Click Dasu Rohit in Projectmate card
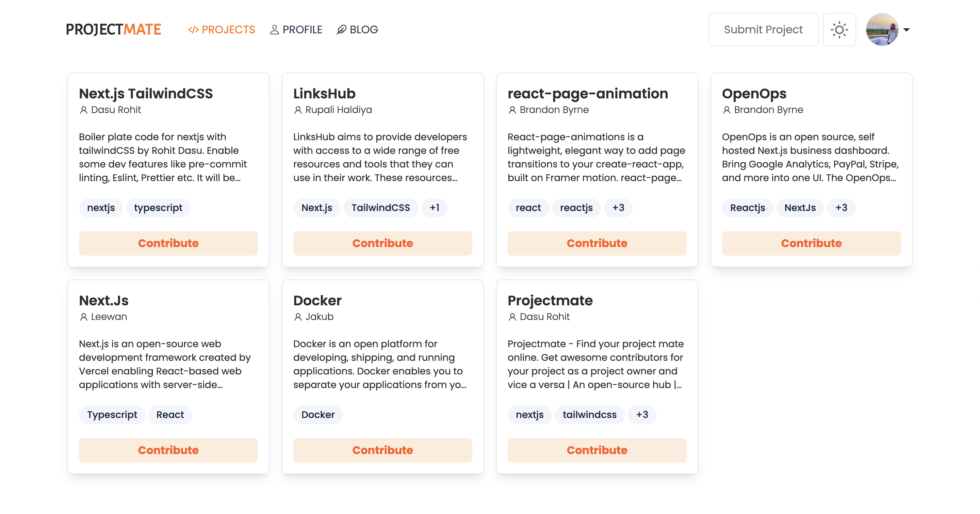This screenshot has height=514, width=980. (545, 317)
